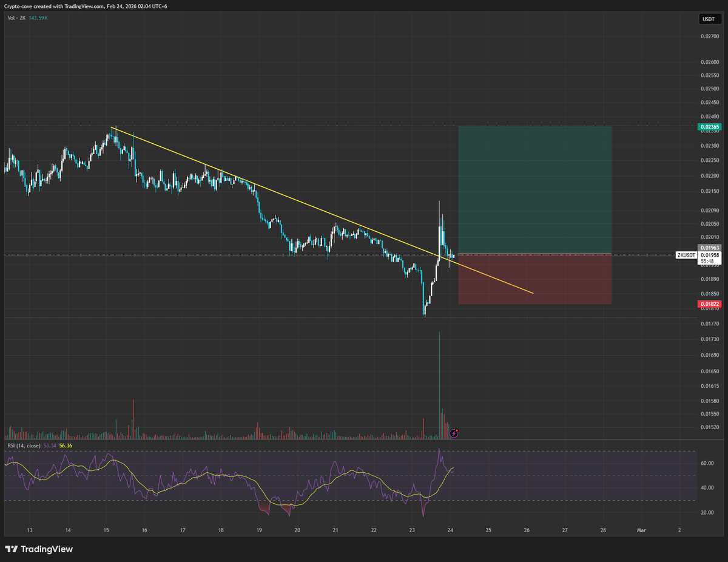Click the 0.01730 price axis label

(x=709, y=339)
